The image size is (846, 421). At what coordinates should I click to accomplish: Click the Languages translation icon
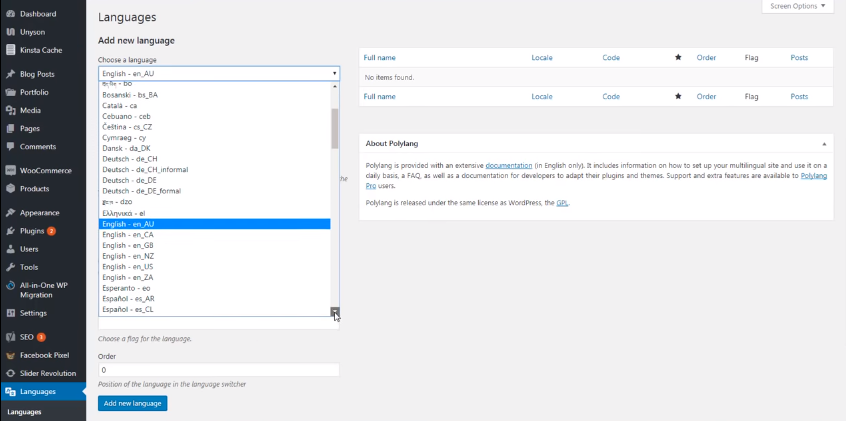click(x=10, y=392)
